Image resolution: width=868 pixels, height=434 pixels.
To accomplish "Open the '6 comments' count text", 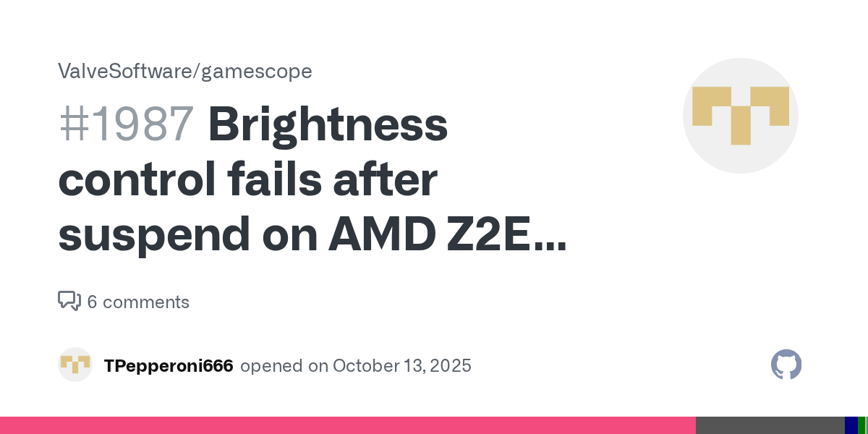I will (x=138, y=302).
